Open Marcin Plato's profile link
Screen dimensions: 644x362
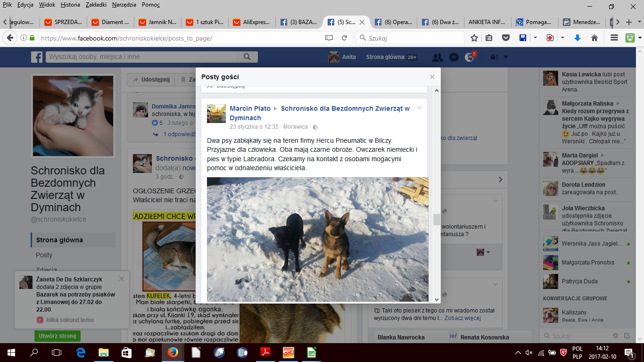coord(250,108)
